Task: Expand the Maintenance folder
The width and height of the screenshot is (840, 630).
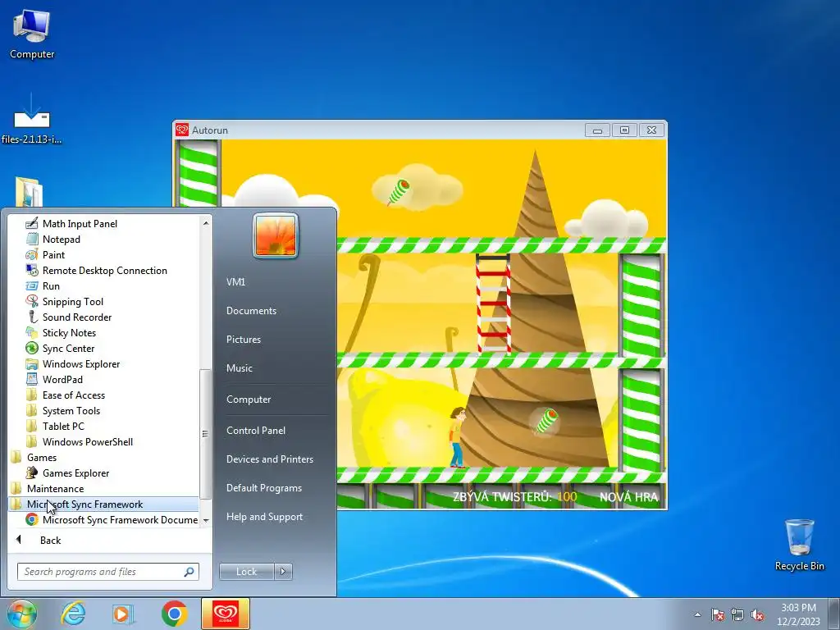Action: coord(55,488)
